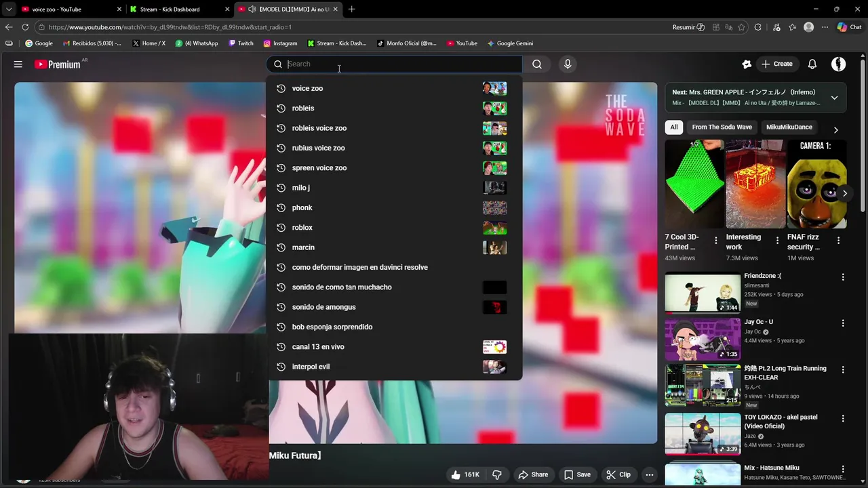Click the browser address bar URL
This screenshot has width=868, height=488.
(x=170, y=27)
